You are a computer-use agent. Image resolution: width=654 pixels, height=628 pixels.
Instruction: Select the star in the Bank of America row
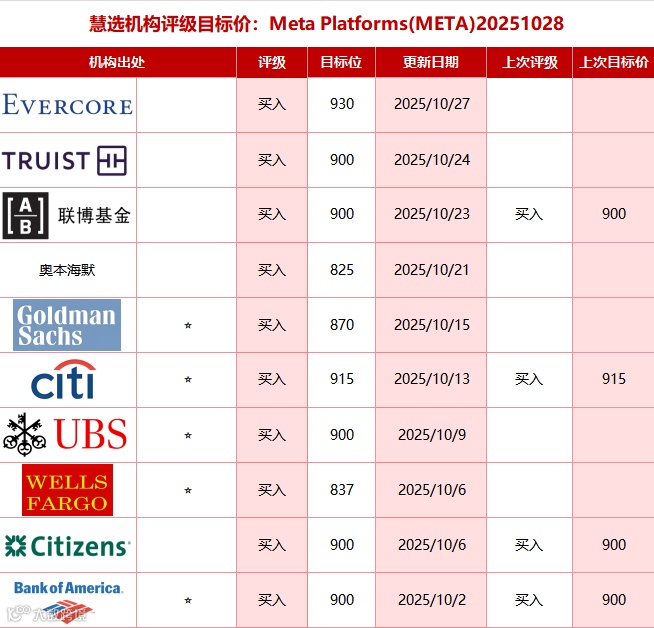point(188,600)
